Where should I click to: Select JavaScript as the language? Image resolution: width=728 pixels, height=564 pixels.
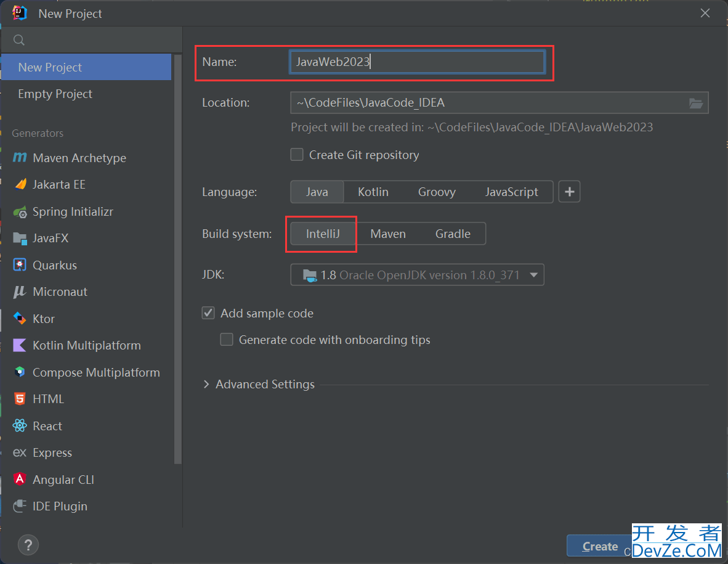click(x=512, y=192)
